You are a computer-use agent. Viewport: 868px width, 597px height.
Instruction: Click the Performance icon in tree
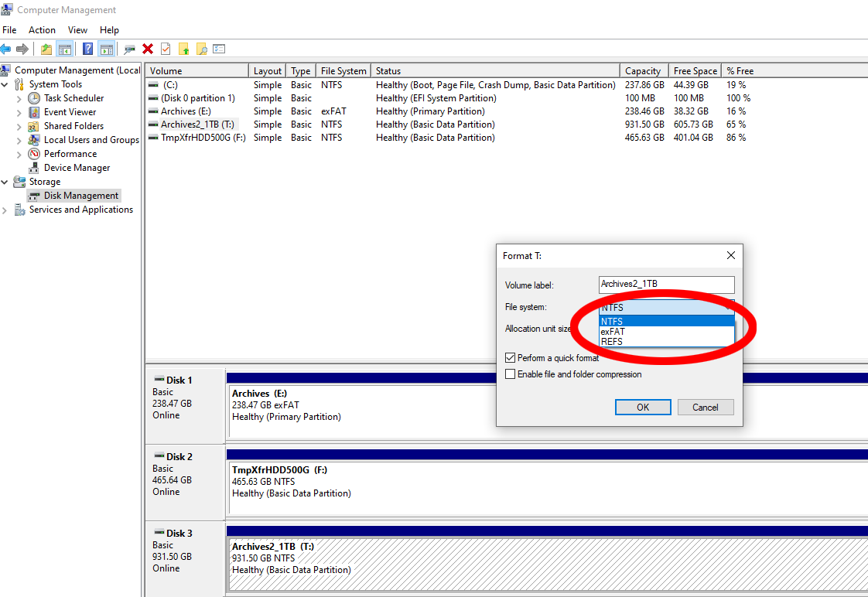(34, 154)
